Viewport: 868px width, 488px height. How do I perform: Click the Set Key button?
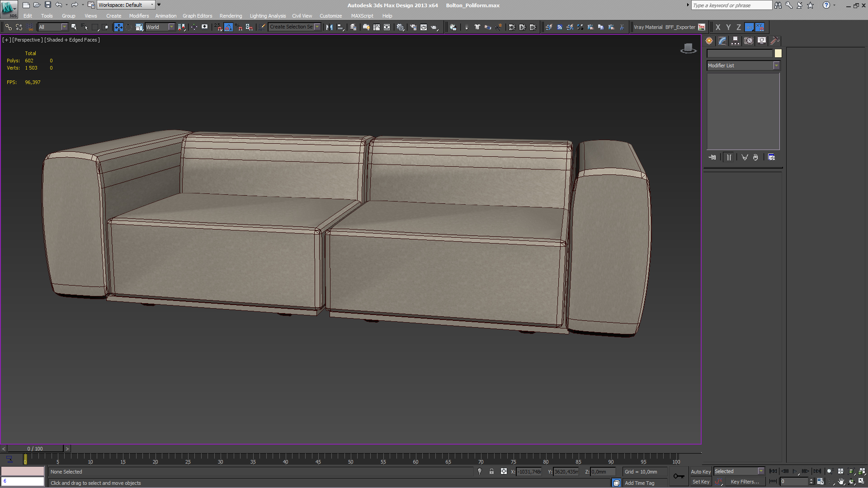(x=701, y=481)
